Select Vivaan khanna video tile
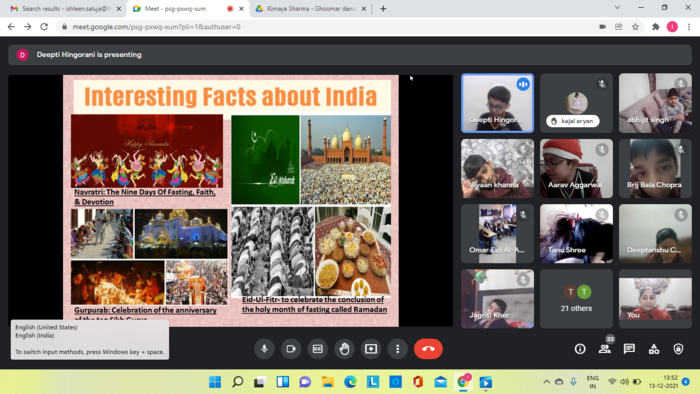This screenshot has width=700, height=394. [497, 168]
